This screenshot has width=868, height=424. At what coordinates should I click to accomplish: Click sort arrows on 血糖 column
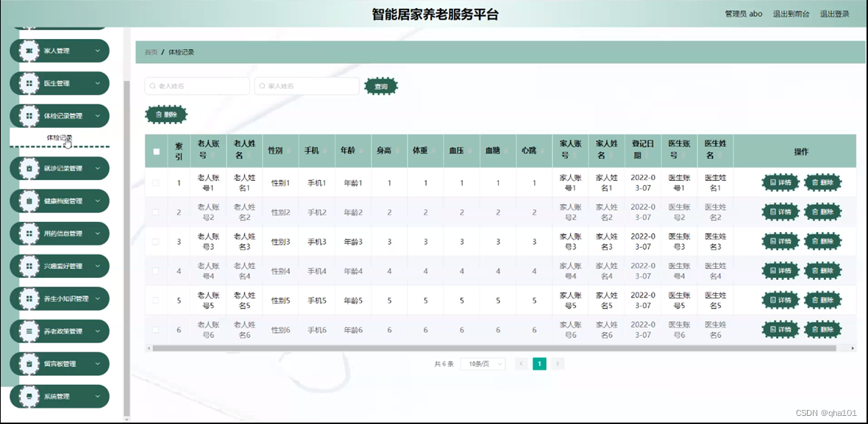505,151
